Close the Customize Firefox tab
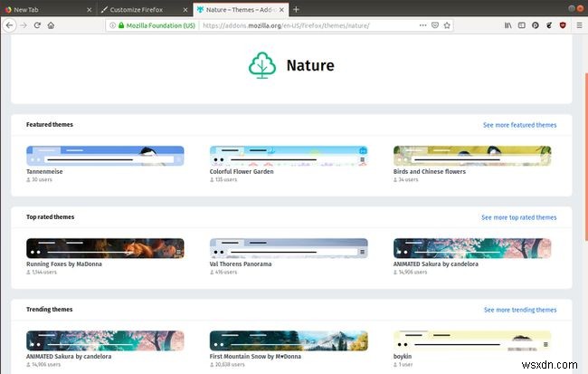 coord(185,10)
